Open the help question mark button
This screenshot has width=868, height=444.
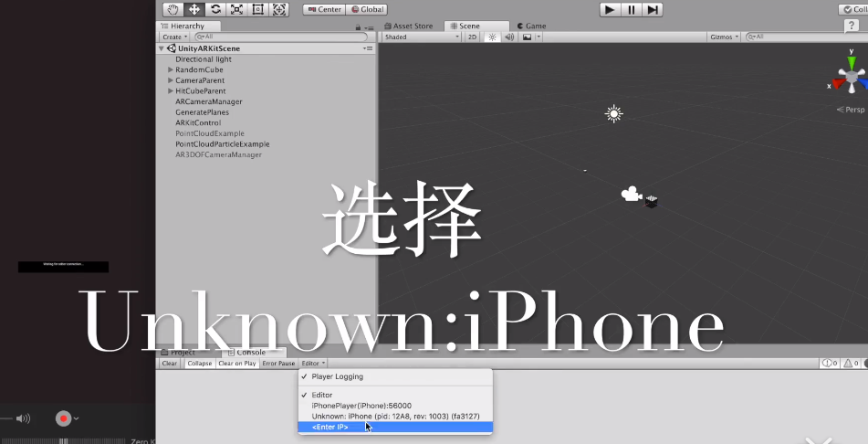coord(852,26)
